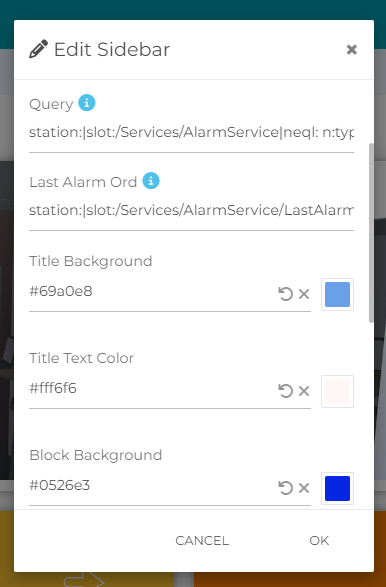Click the Query info icon
Viewport: 386px width, 587px height.
tap(86, 103)
